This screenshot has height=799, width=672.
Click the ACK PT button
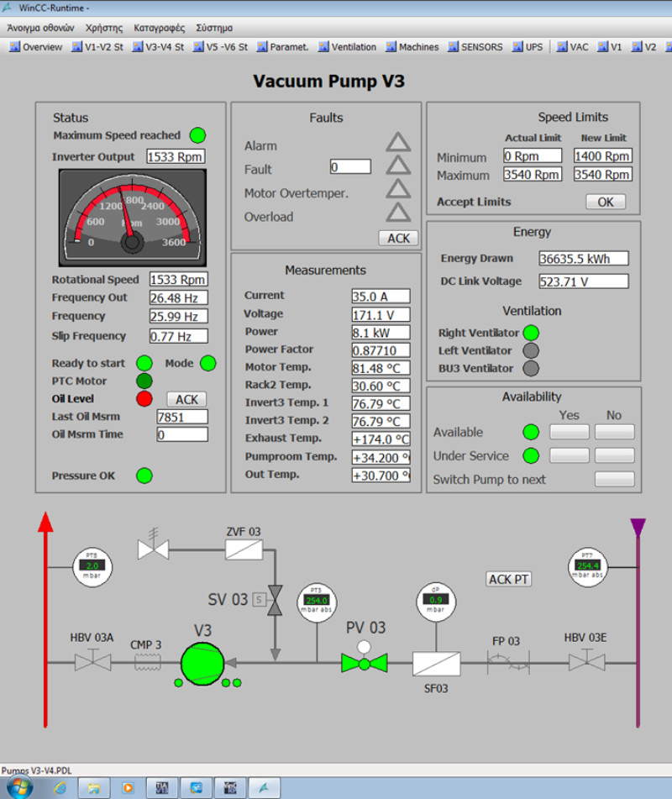(508, 580)
